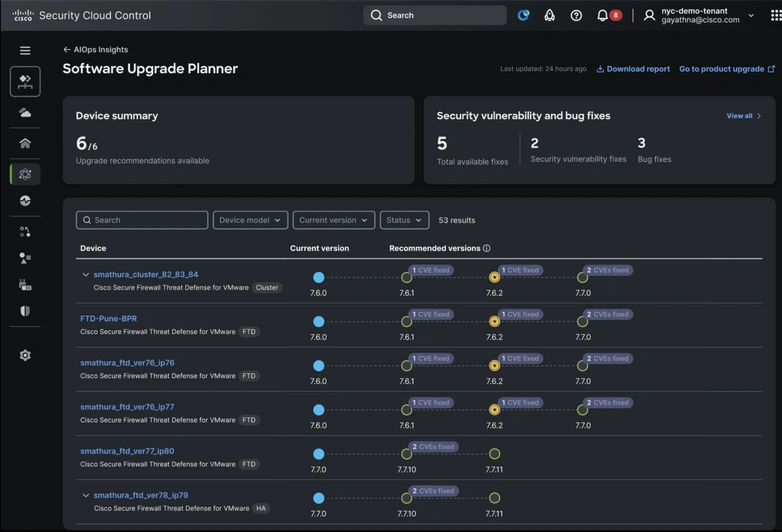This screenshot has height=532, width=782.
Task: Open the Device model filter dropdown
Action: click(x=250, y=220)
